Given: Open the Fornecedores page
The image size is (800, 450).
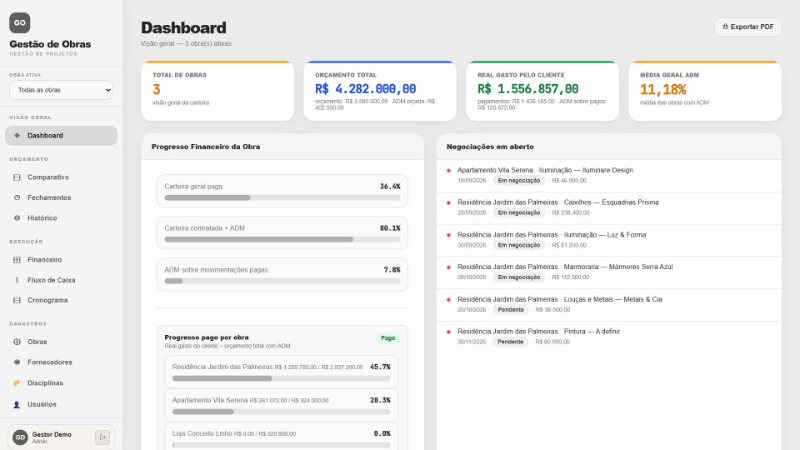Looking at the screenshot, I should (x=61, y=362).
